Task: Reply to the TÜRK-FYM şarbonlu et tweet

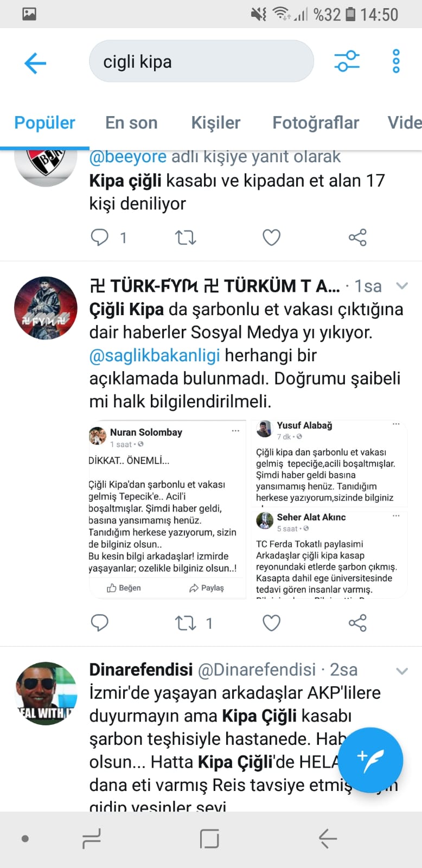Action: (x=99, y=623)
